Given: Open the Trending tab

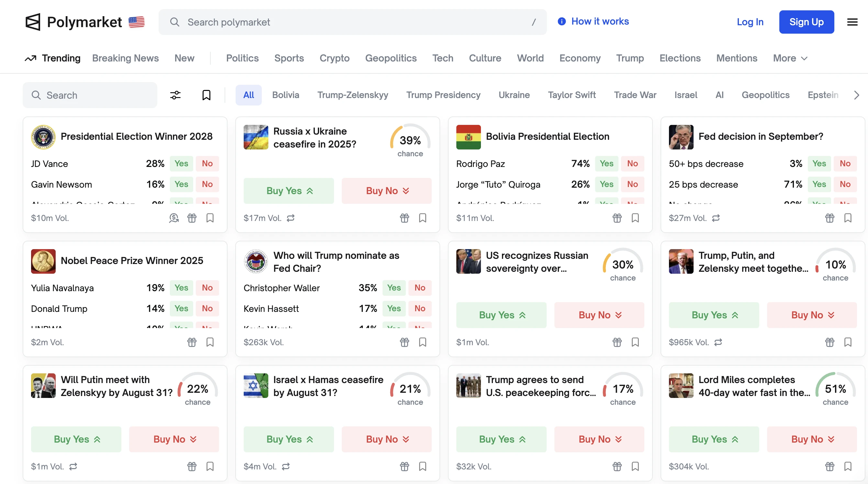Looking at the screenshot, I should pyautogui.click(x=52, y=58).
